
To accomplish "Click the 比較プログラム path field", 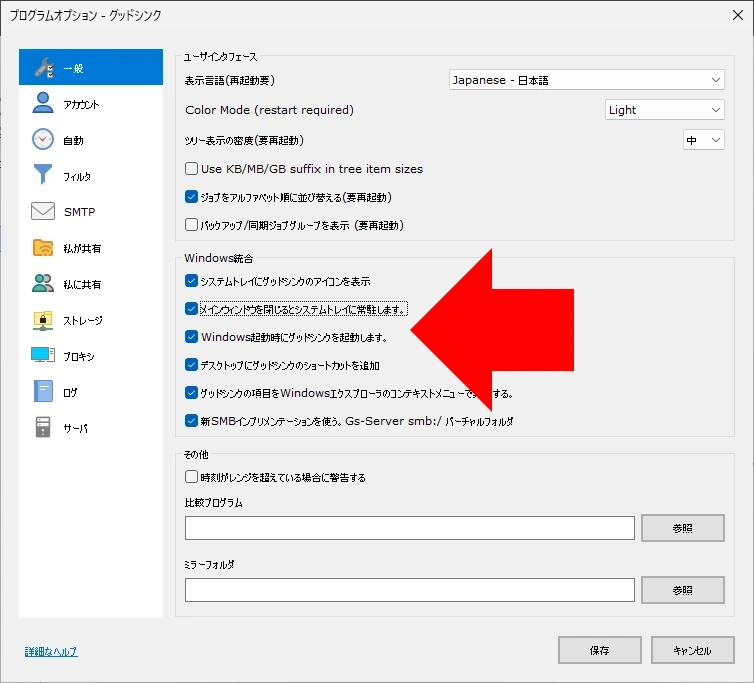I will [x=410, y=528].
